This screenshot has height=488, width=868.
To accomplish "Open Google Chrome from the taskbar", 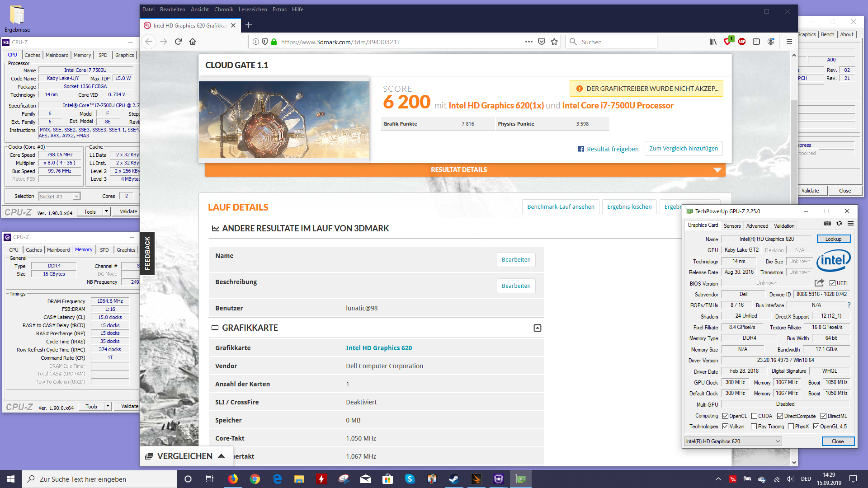I will [255, 479].
